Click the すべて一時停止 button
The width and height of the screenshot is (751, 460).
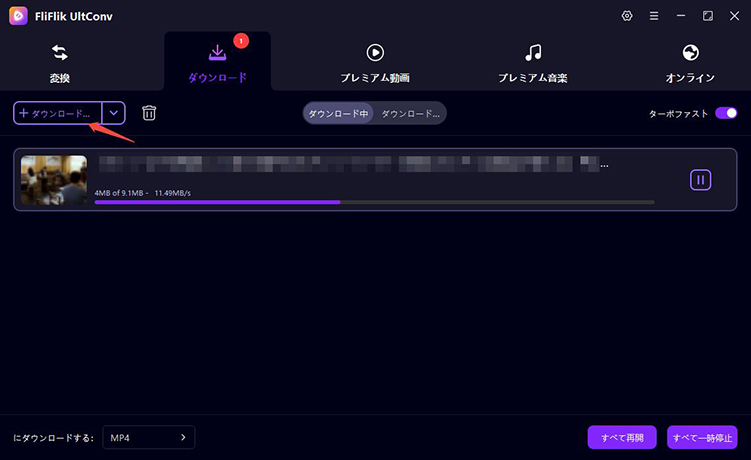click(x=702, y=437)
